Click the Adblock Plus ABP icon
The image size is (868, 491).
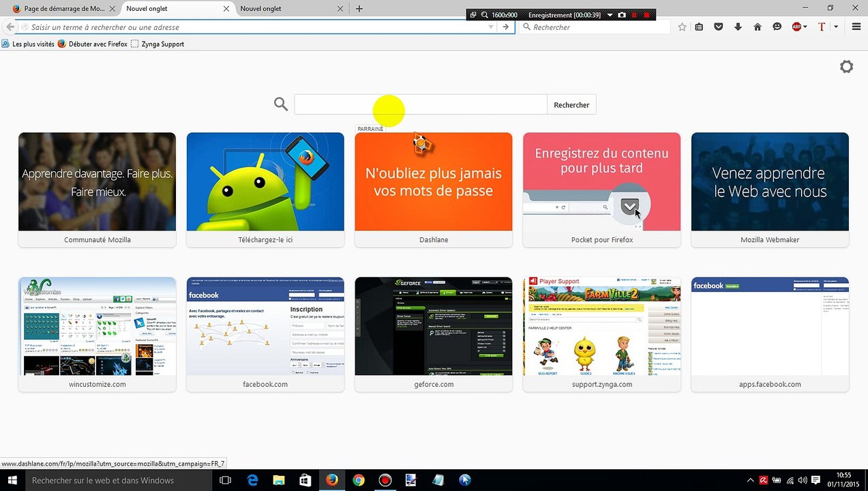(x=796, y=27)
